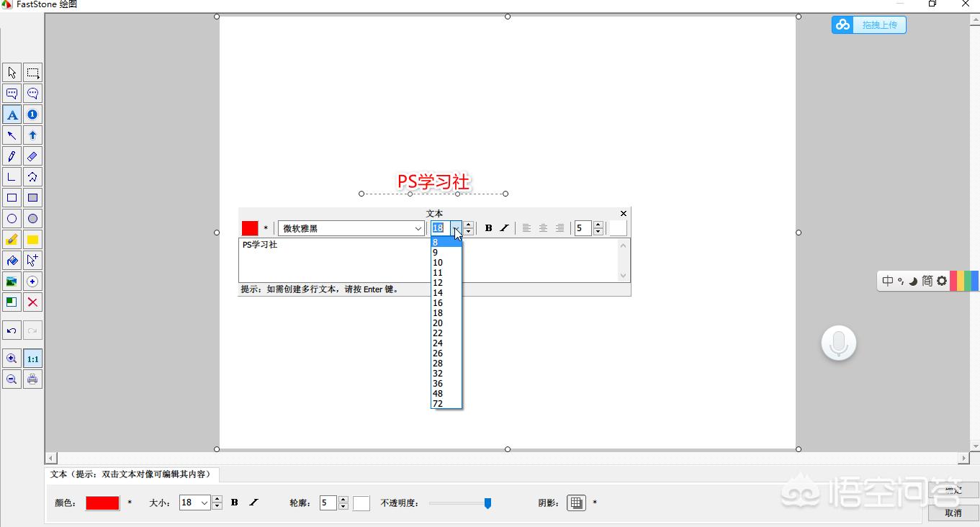Toggle bold in the text dialog
Image resolution: width=980 pixels, height=527 pixels.
pos(488,228)
